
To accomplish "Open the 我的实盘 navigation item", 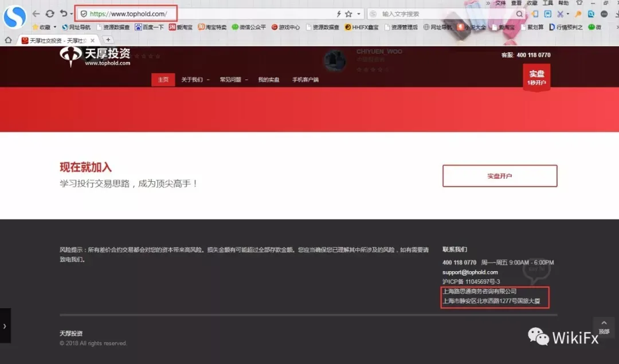I will point(268,79).
